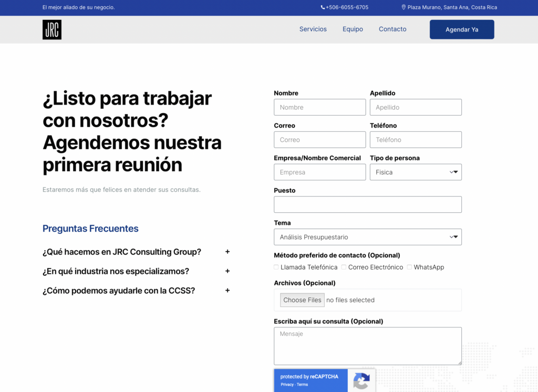Focus the Apellido input field

click(416, 107)
